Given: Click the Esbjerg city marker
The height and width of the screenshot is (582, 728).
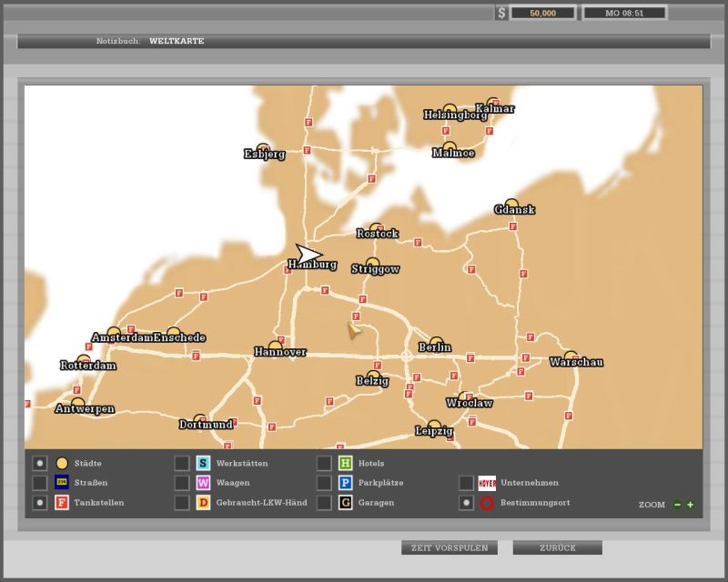Looking at the screenshot, I should click(263, 149).
